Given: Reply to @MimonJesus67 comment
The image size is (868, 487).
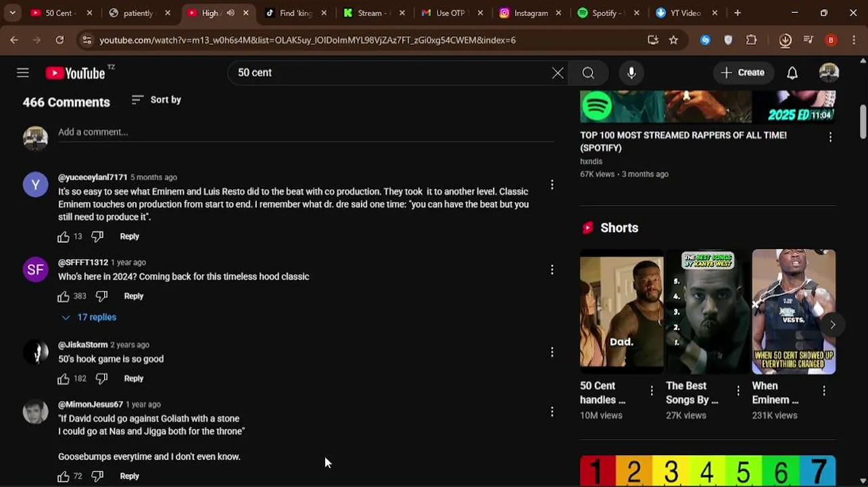Looking at the screenshot, I should point(129,476).
